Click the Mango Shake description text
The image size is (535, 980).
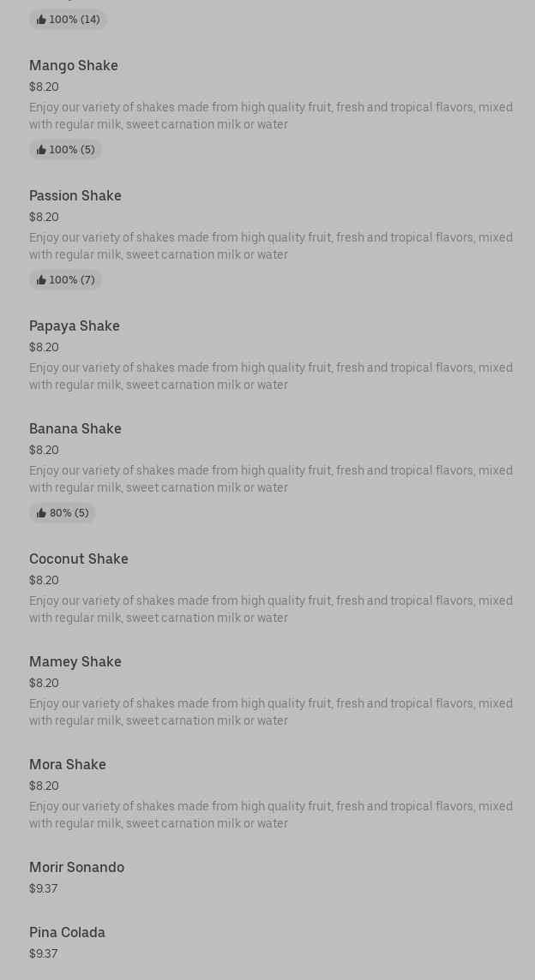pyautogui.click(x=271, y=116)
